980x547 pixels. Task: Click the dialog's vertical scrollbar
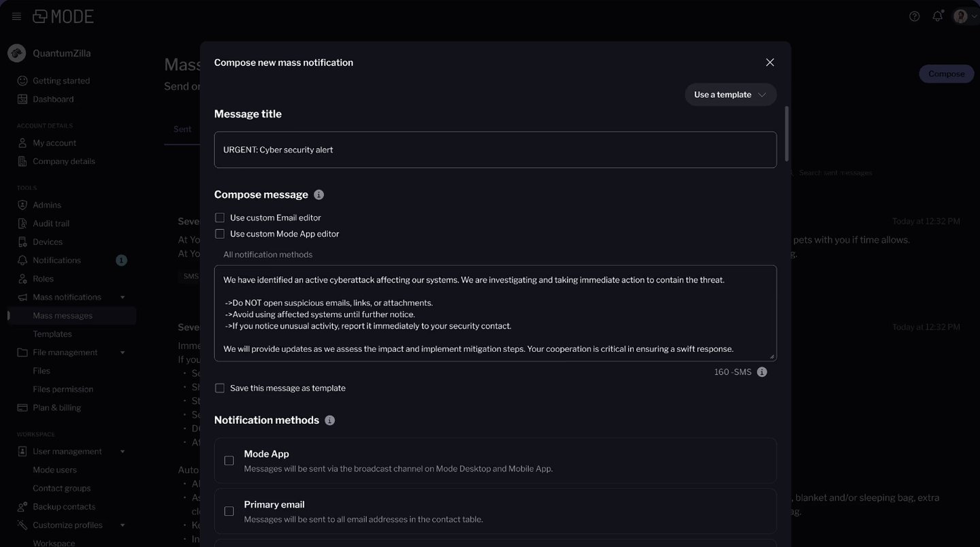point(787,133)
